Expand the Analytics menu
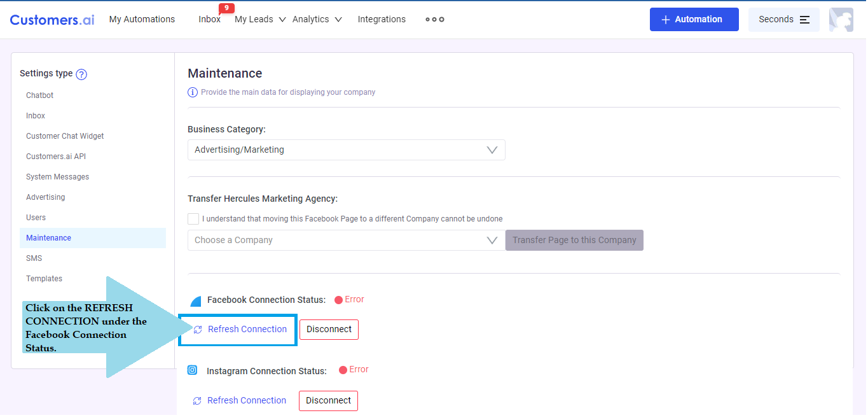The image size is (868, 420). point(317,19)
